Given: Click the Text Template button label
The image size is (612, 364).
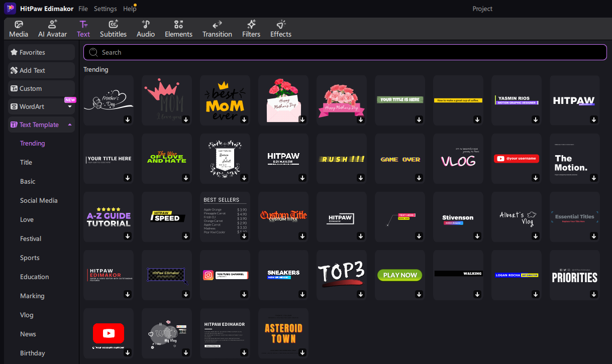Looking at the screenshot, I should tap(39, 125).
